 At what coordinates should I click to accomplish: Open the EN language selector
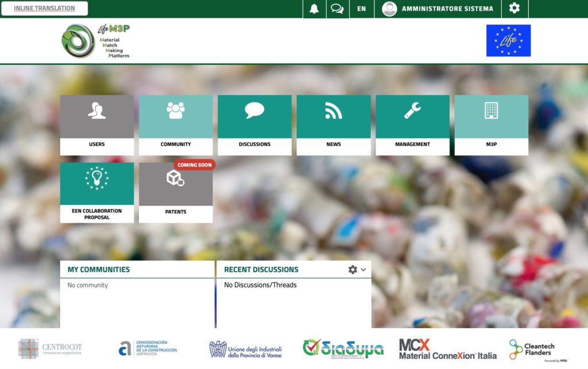pos(361,9)
